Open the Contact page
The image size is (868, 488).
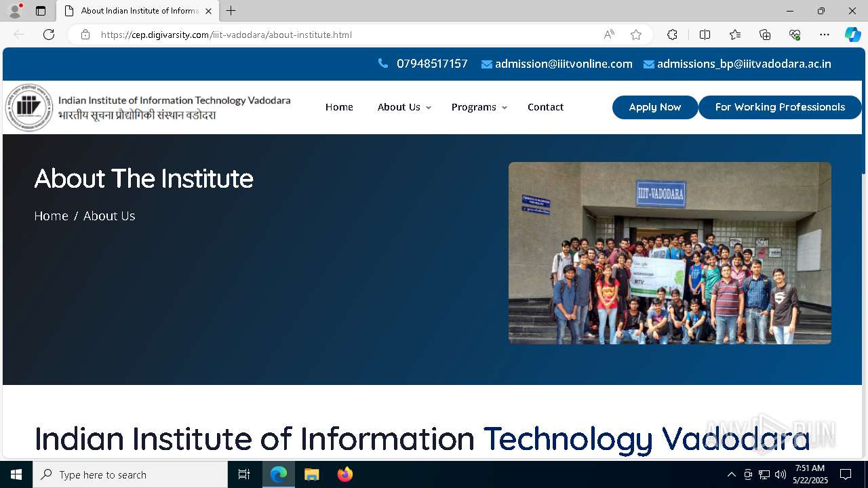(545, 107)
